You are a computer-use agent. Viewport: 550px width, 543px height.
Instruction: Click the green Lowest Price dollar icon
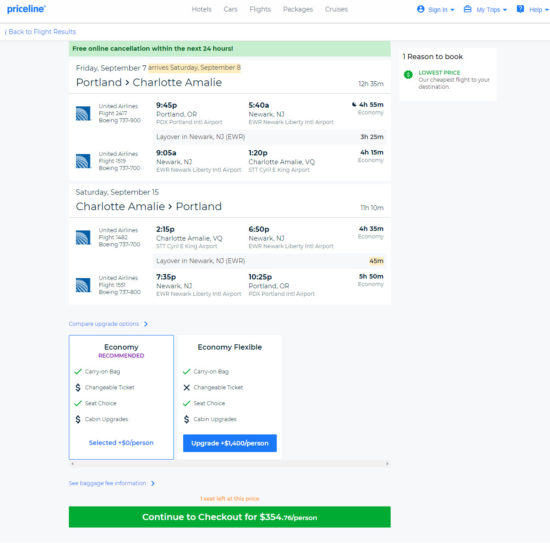point(408,75)
